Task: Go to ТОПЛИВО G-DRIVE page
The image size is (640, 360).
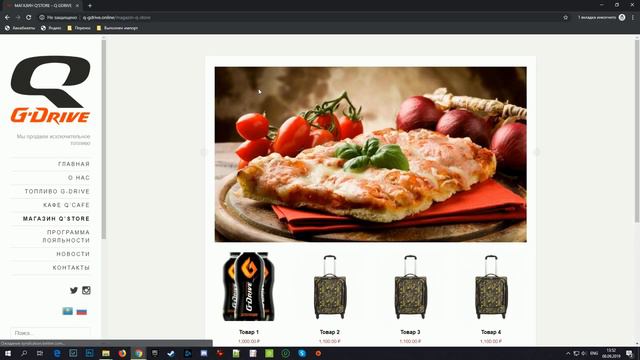Action: point(57,191)
